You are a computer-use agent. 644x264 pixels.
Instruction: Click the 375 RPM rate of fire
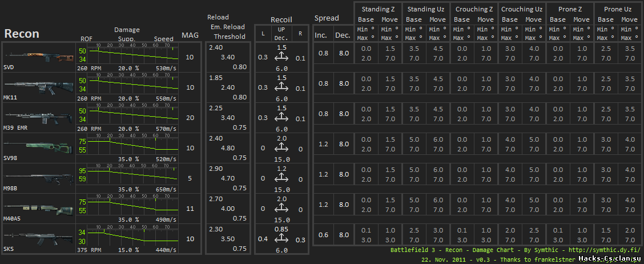pos(89,250)
